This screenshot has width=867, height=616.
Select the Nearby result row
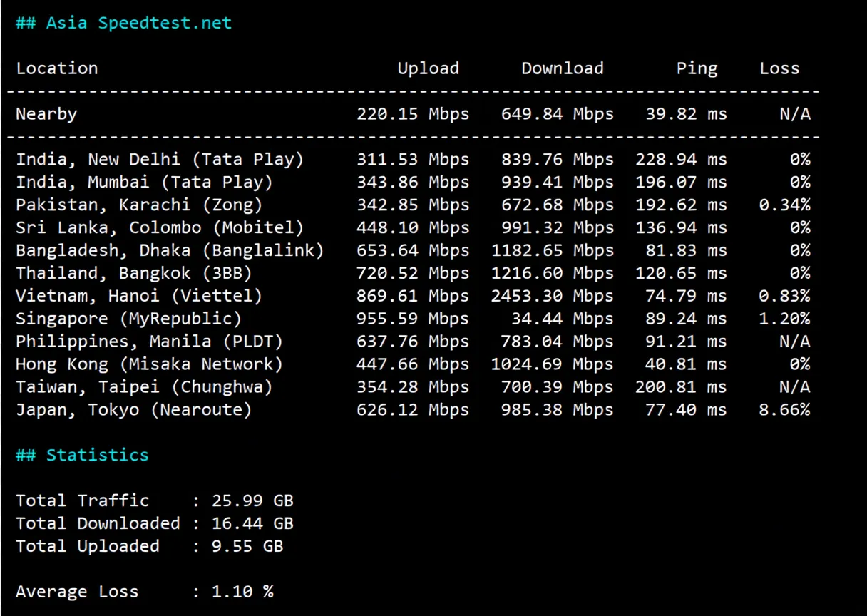click(x=46, y=113)
